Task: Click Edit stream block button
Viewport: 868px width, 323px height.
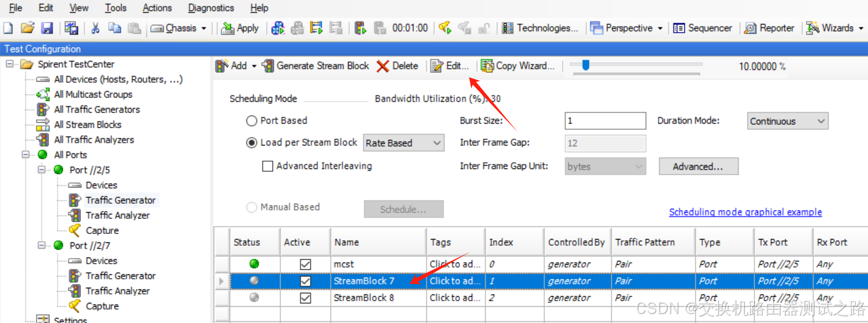Action: click(x=449, y=66)
